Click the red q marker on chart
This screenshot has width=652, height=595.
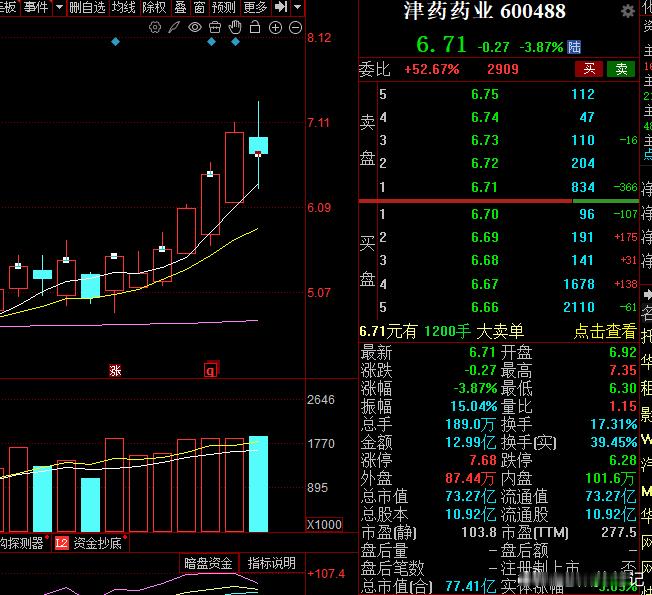211,370
